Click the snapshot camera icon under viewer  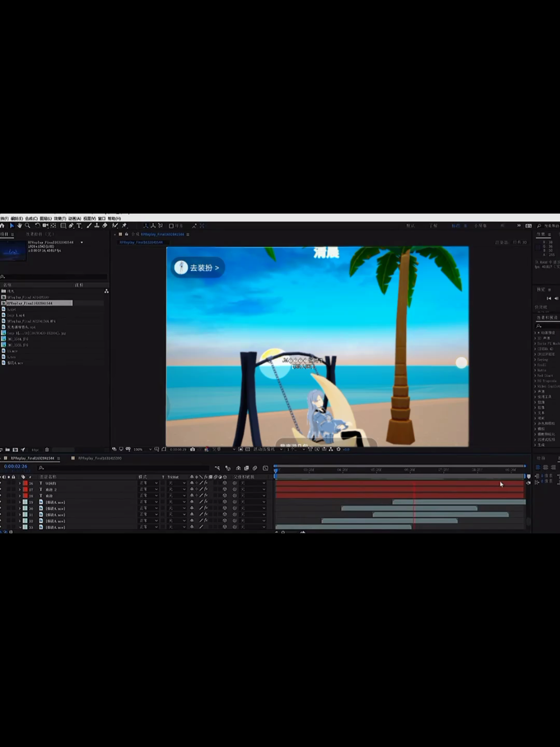pos(193,449)
